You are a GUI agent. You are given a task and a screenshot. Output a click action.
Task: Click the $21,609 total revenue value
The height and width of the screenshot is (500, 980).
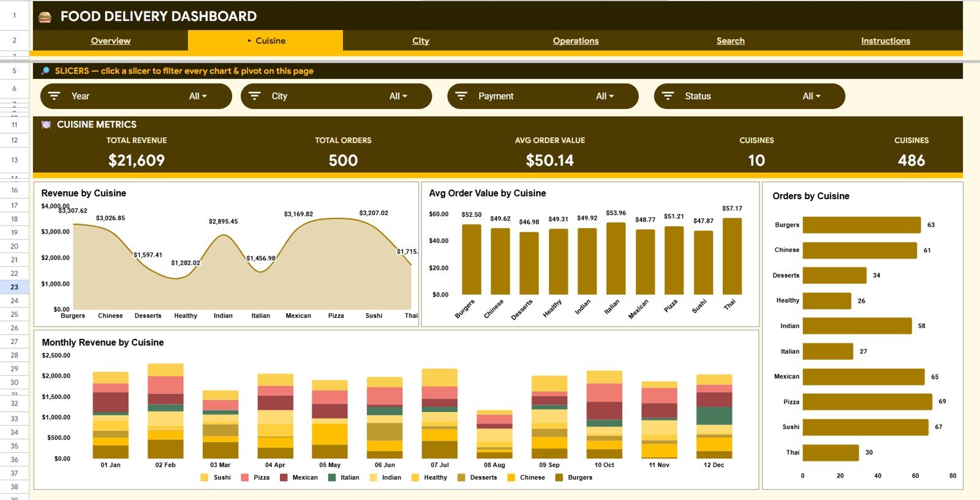pyautogui.click(x=137, y=161)
